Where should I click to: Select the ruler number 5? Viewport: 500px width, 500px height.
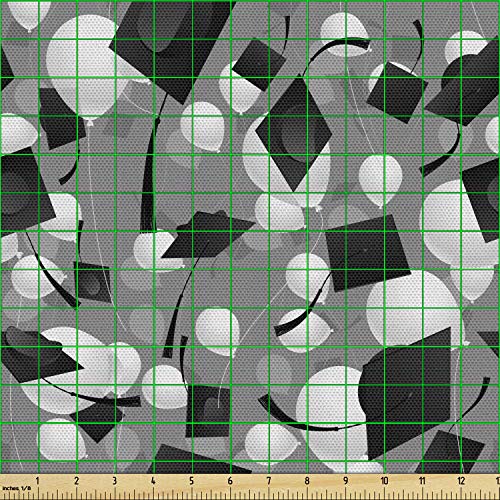tap(192, 481)
